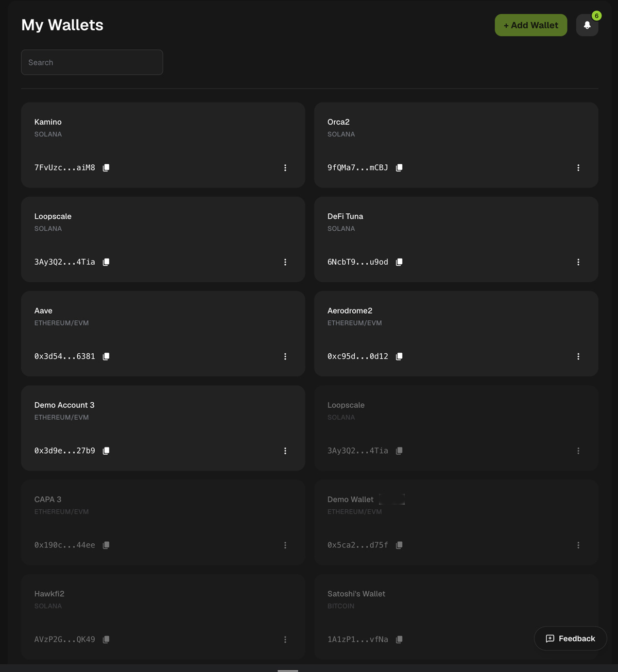Open the three-dot menu for Kamino
The image size is (618, 672).
point(285,168)
